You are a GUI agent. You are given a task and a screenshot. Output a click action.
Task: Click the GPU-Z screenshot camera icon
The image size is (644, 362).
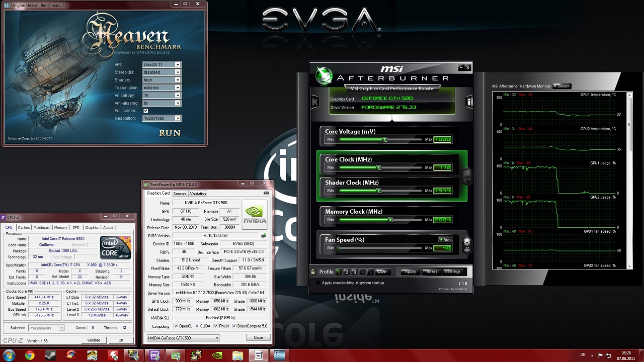266,193
